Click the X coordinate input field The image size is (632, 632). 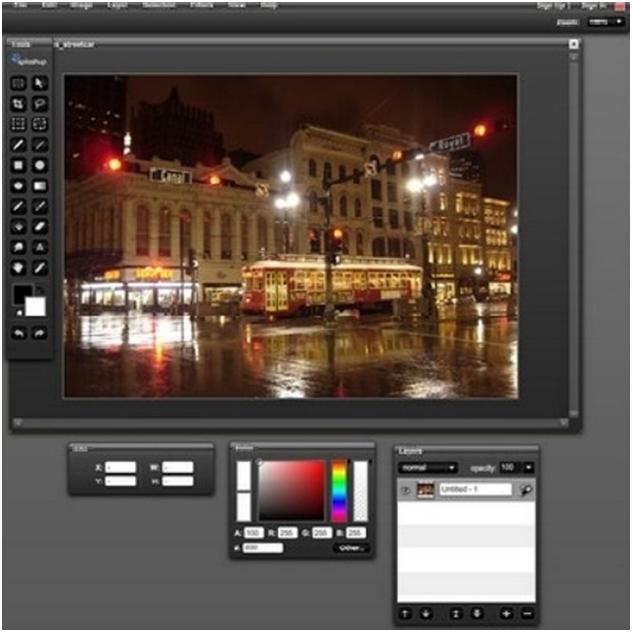[x=121, y=467]
